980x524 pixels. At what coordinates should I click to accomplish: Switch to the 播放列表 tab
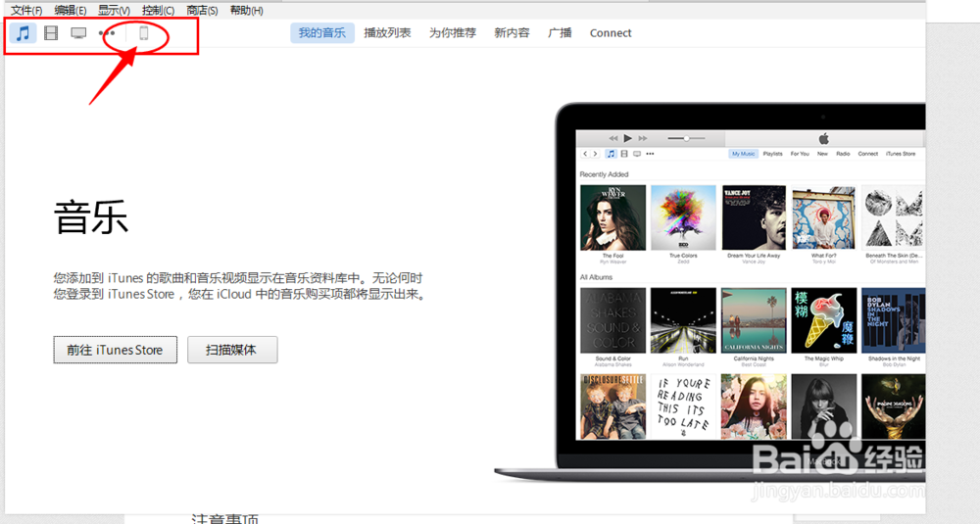[x=387, y=33]
